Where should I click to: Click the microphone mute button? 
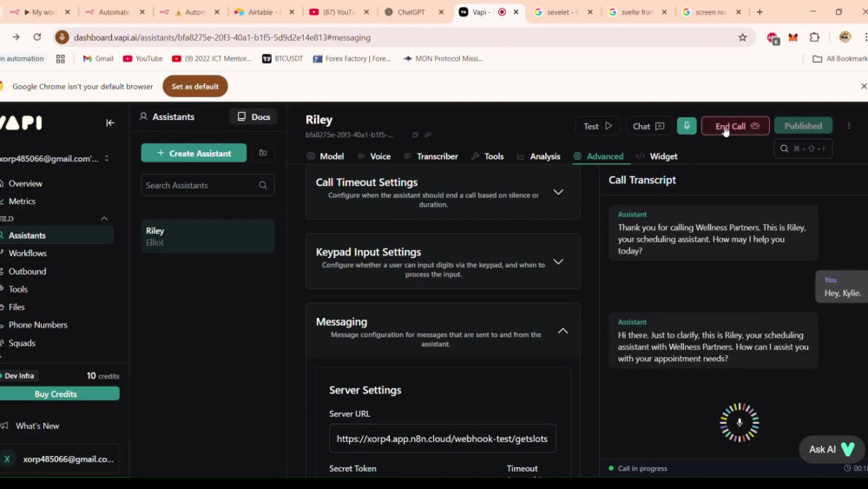tap(687, 126)
